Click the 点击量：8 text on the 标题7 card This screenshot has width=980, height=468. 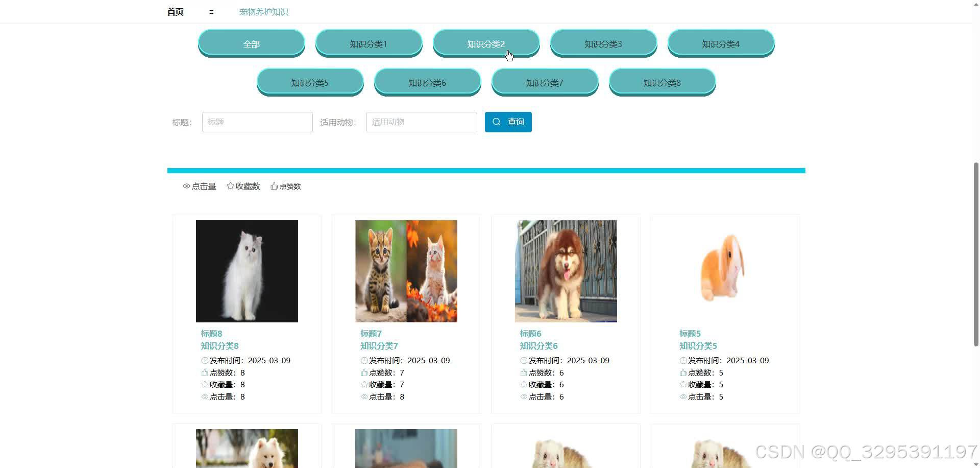pos(386,397)
